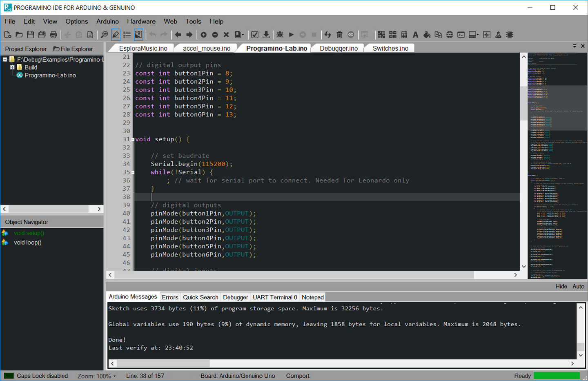This screenshot has width=588, height=381.
Task: Open the terminal console icon on the toolbar
Action: [461, 35]
